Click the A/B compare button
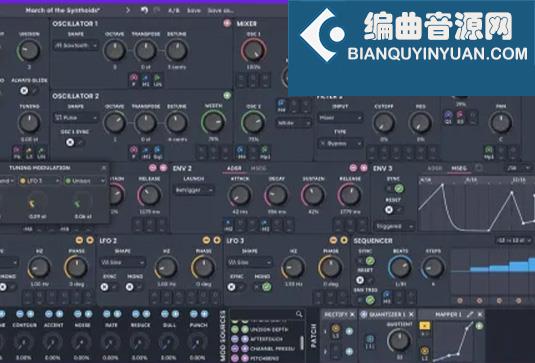 174,11
